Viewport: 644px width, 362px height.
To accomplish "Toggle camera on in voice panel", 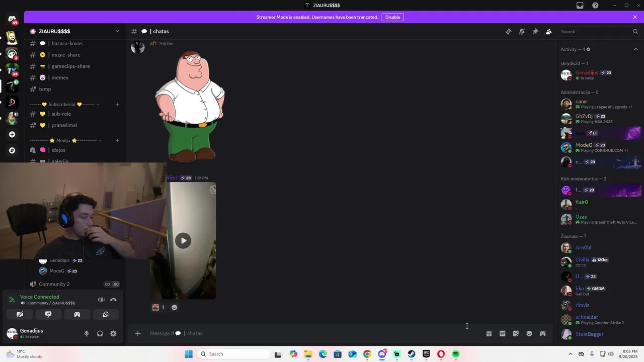I will 20,314.
